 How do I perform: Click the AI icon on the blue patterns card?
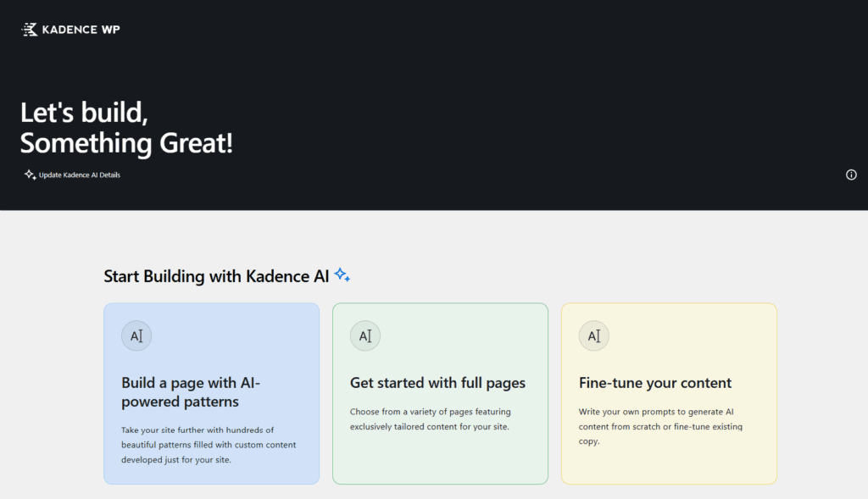pos(136,335)
